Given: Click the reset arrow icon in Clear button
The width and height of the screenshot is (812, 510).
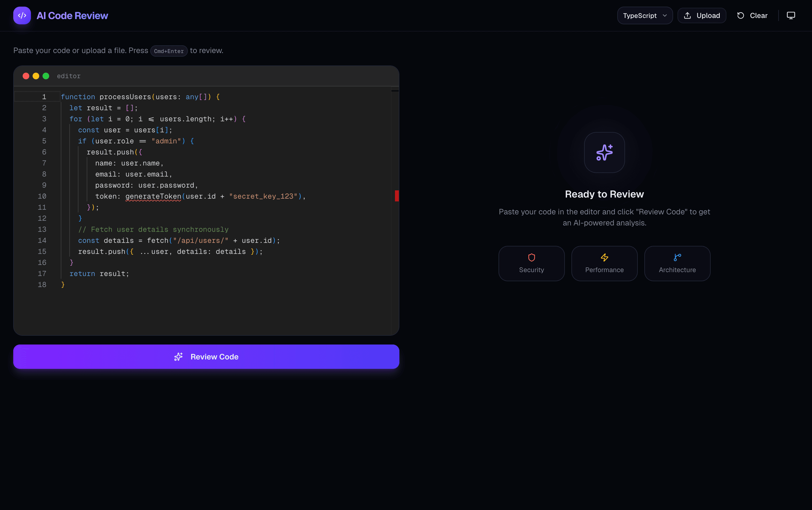Looking at the screenshot, I should 740,15.
